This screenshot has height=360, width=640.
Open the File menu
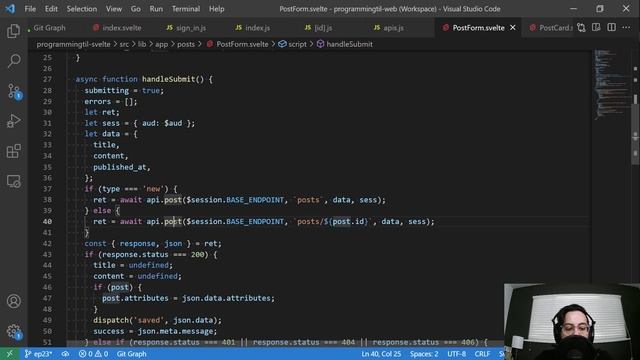[30, 9]
